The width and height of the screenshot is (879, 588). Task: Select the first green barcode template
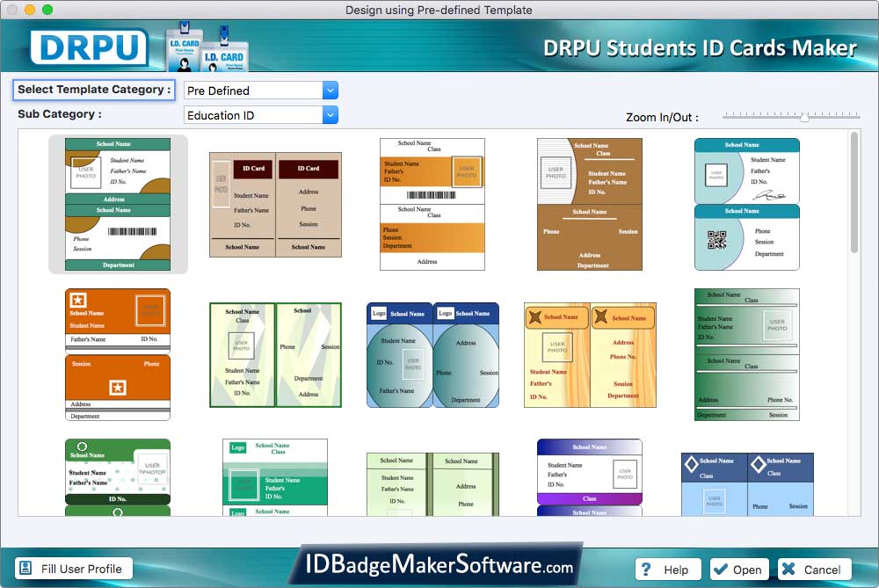click(118, 204)
